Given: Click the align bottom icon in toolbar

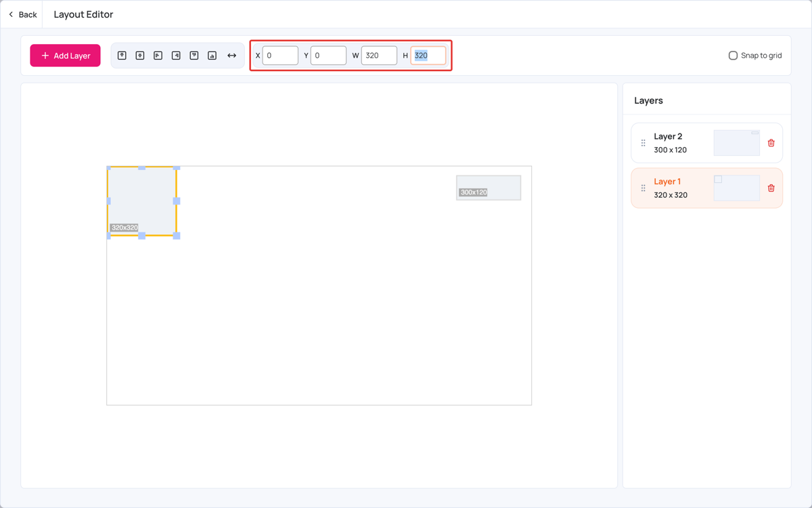Looking at the screenshot, I should (212, 56).
